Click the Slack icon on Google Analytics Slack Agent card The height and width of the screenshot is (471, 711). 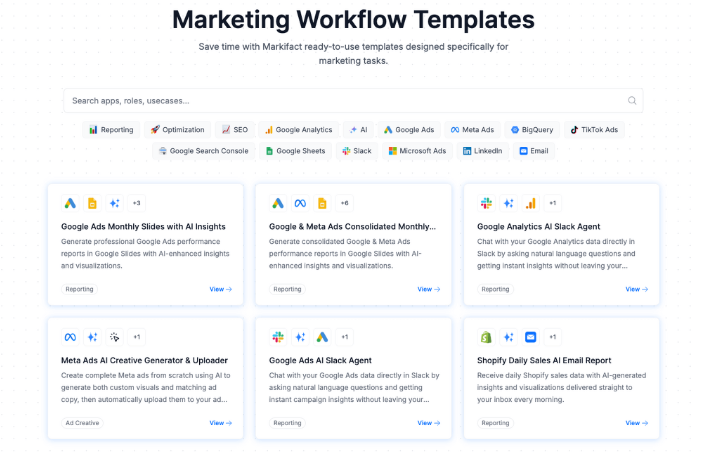click(486, 203)
